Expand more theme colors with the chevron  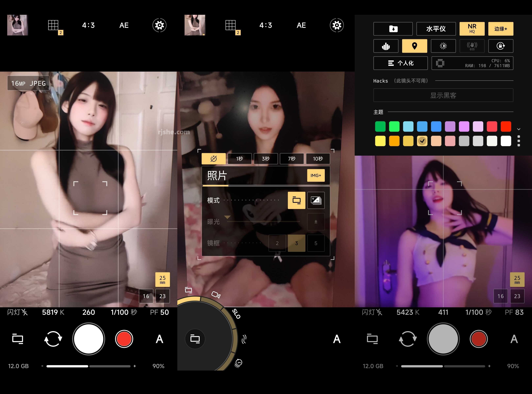(x=519, y=129)
